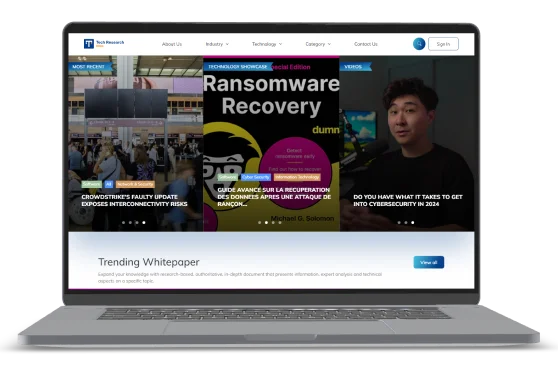Open CrowdStrike's Faulty Update article headline

pos(135,200)
